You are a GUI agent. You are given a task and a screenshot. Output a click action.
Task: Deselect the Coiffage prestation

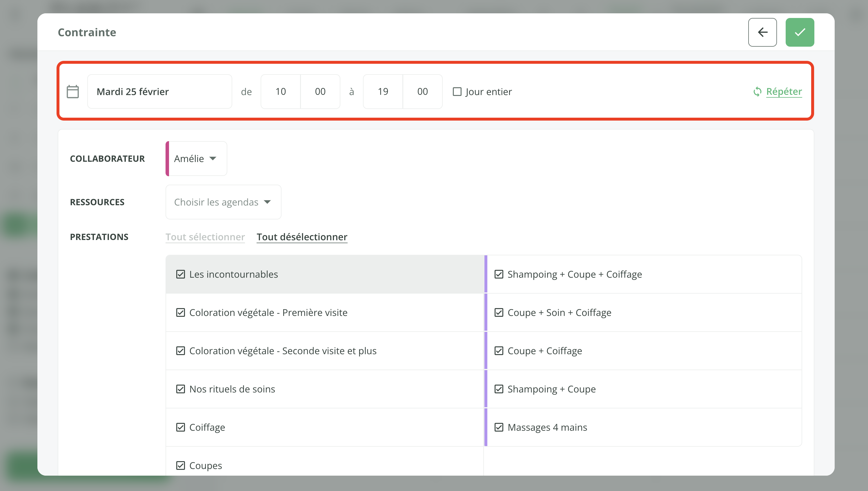181,427
